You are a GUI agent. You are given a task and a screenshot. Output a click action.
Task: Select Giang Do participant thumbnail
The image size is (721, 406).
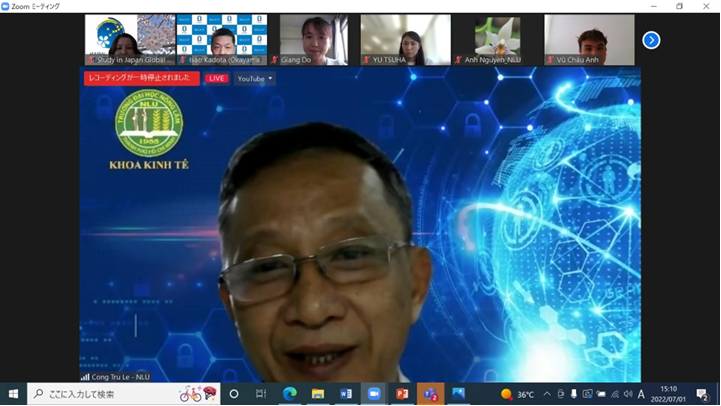pyautogui.click(x=314, y=40)
